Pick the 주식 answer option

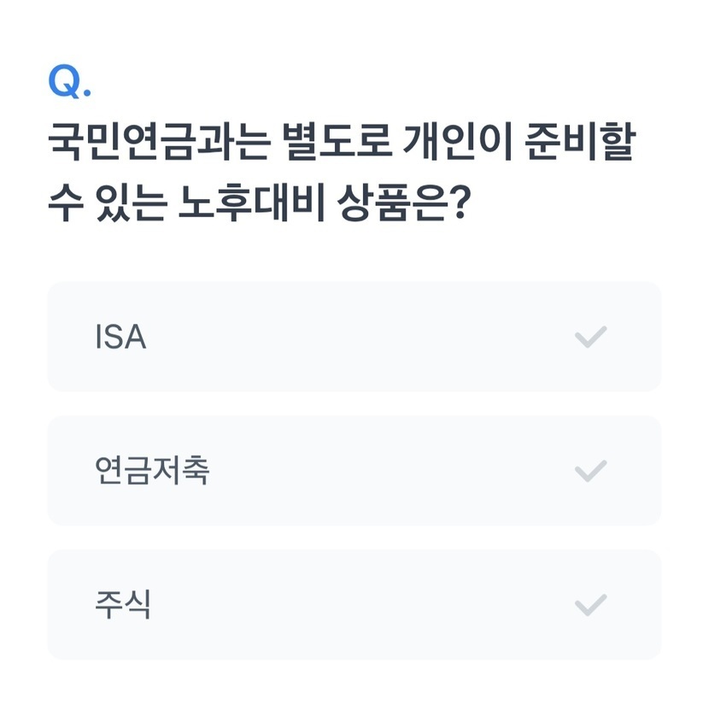[x=354, y=604]
